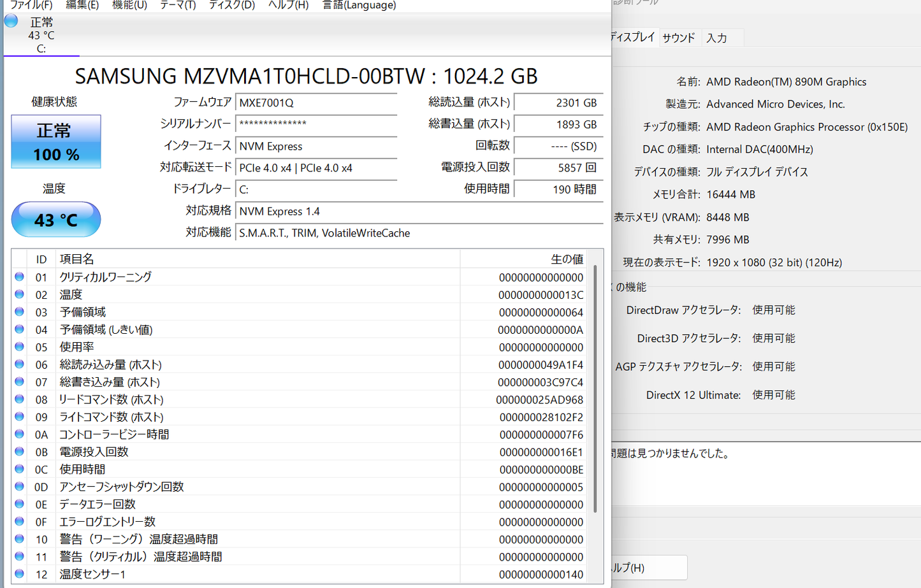Click the status dot for 02 温度

(20, 294)
